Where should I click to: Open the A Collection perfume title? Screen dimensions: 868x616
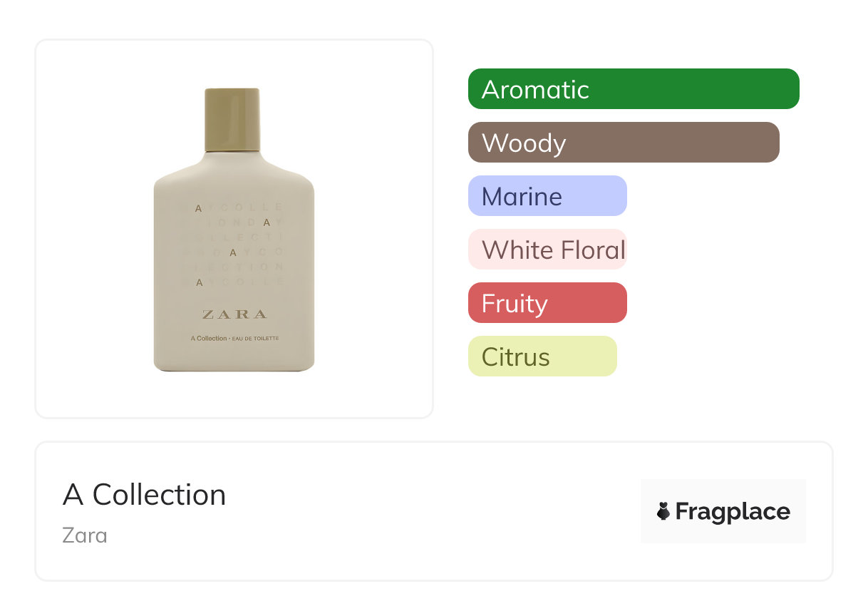click(144, 495)
